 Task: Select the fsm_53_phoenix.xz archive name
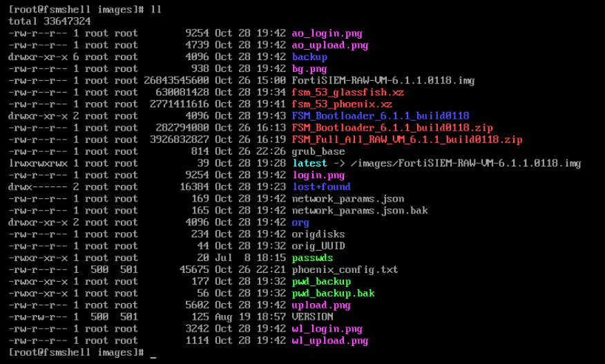(341, 104)
